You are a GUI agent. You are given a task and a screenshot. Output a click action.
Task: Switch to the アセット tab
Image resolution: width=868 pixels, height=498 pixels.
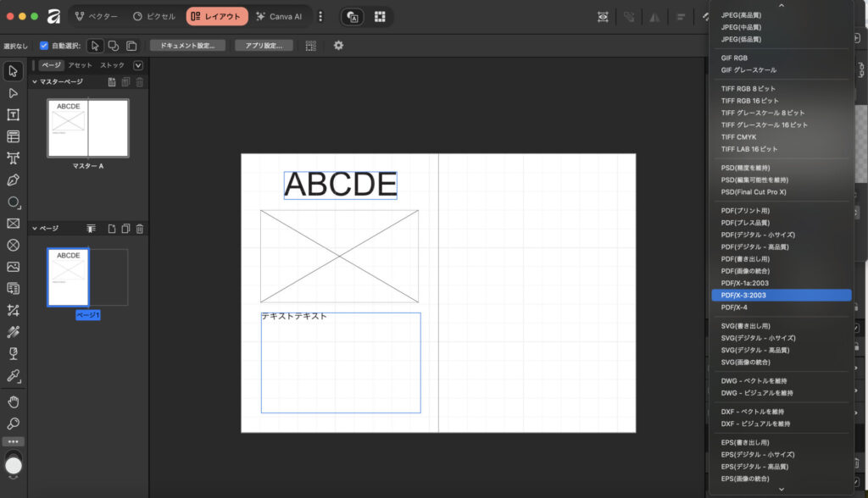[81, 65]
